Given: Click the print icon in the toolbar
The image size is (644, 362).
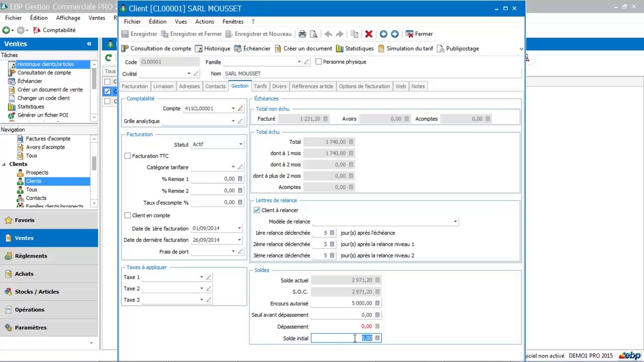Looking at the screenshot, I should coord(302,34).
